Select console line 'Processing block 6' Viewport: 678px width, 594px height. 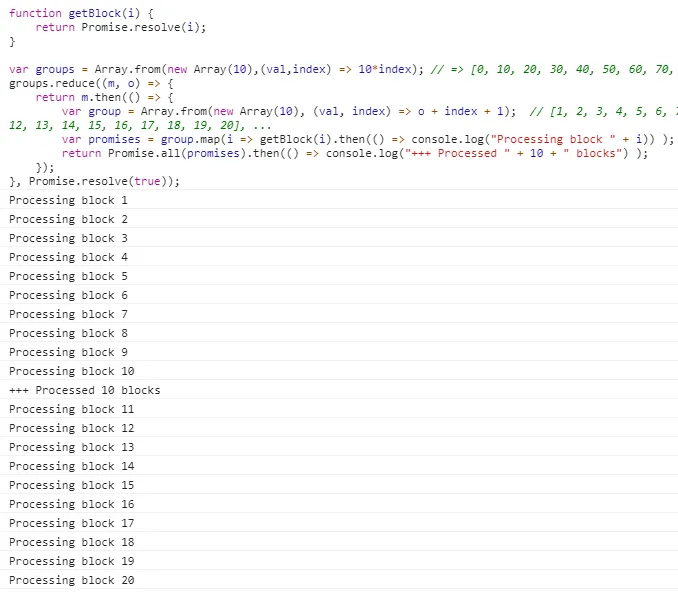[x=339, y=295]
